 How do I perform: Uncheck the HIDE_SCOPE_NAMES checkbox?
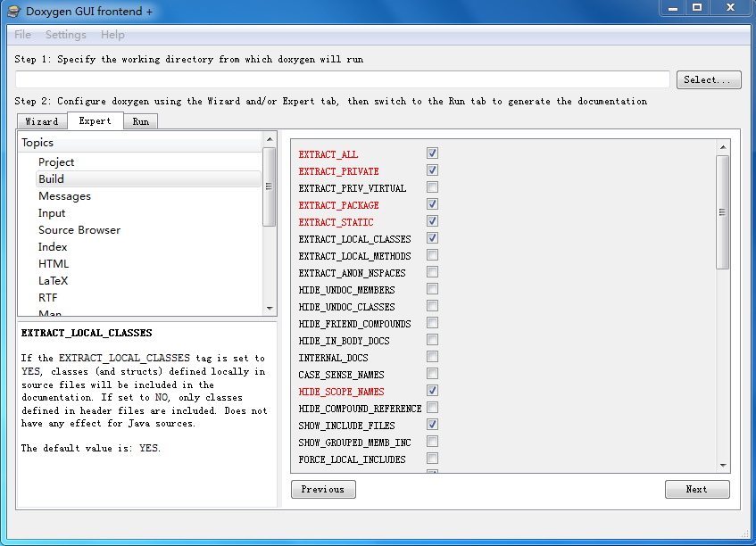[433, 391]
